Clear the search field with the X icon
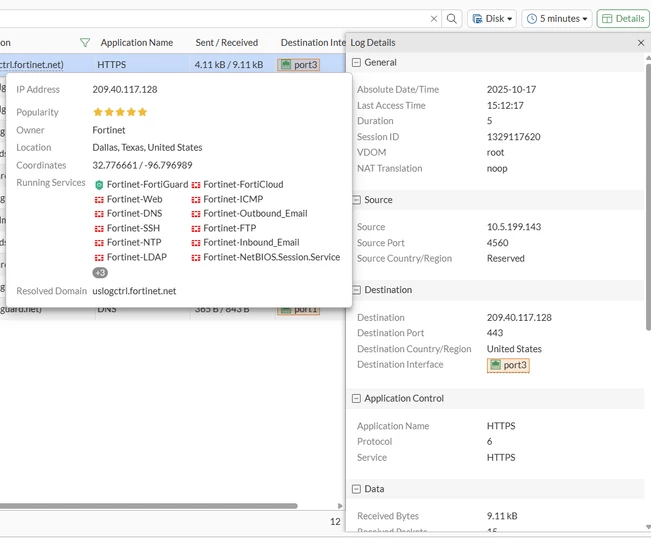The height and width of the screenshot is (538, 651). 434,19
